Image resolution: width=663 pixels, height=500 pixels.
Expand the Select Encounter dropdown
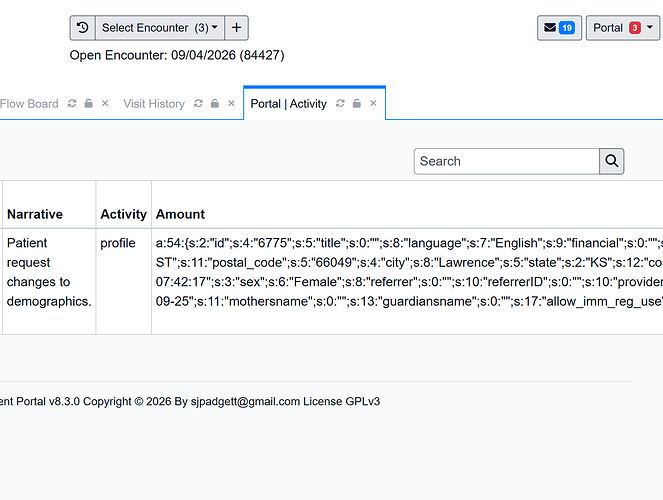click(160, 28)
